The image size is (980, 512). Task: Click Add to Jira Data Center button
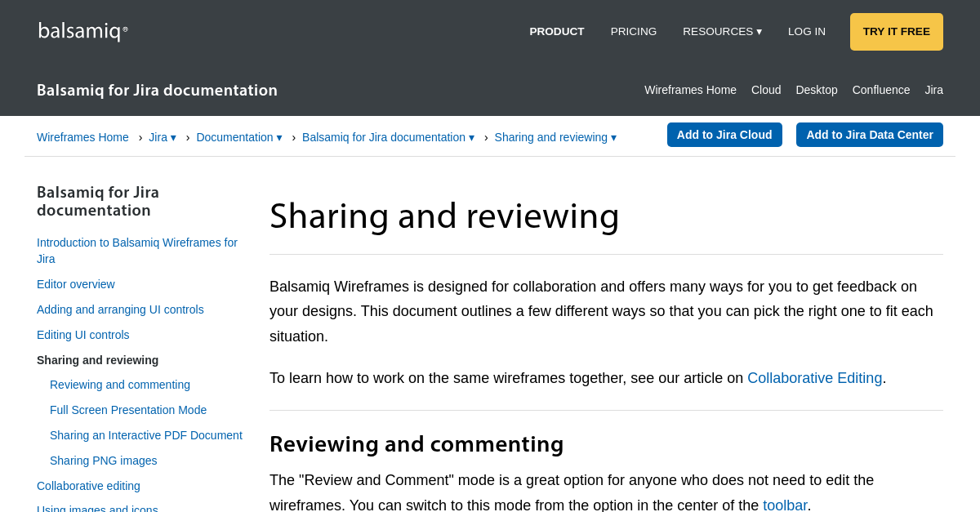[x=869, y=135]
